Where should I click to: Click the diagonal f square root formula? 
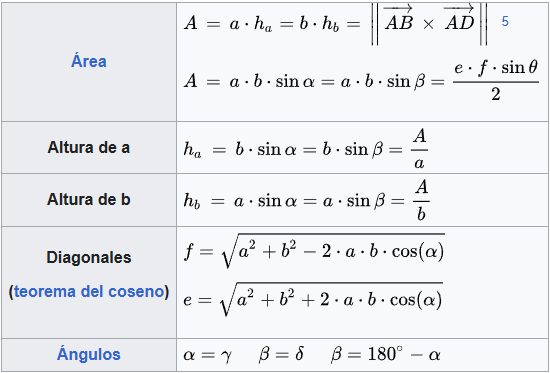tap(314, 251)
